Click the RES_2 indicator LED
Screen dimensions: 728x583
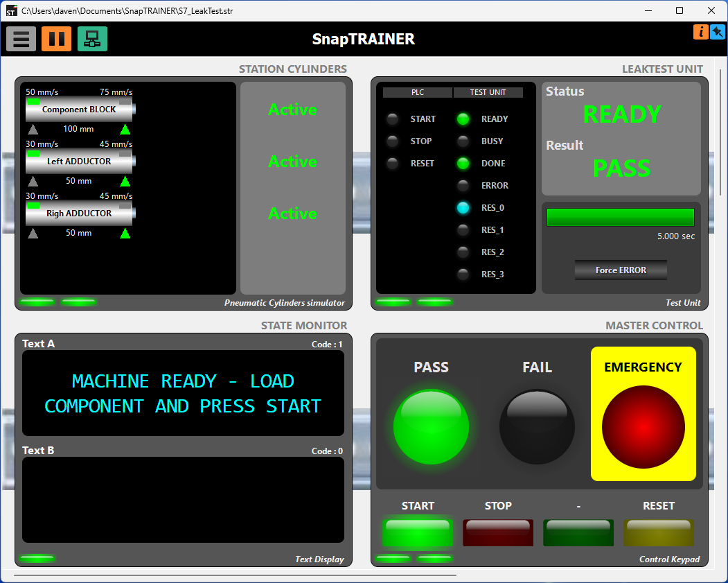tap(463, 252)
